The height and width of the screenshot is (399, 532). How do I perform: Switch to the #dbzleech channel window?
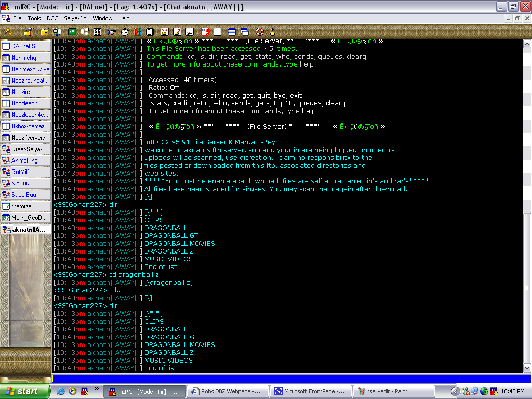click(x=25, y=103)
